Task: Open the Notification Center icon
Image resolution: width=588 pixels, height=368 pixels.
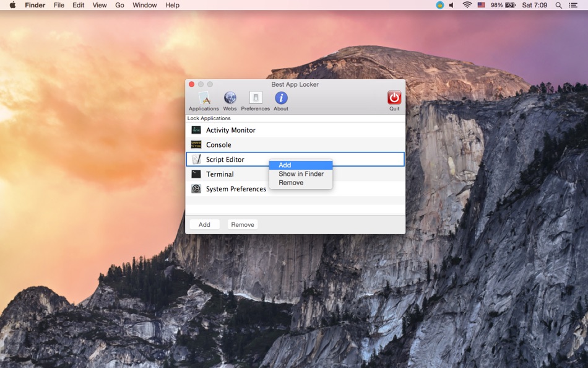Action: click(573, 5)
